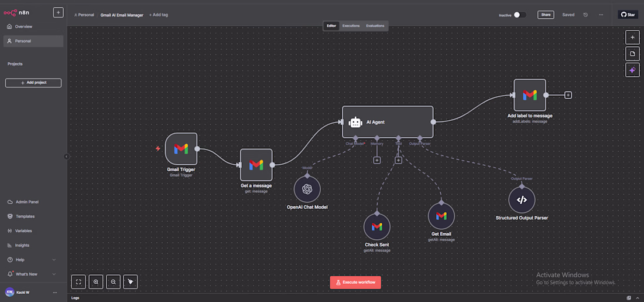Image resolution: width=644 pixels, height=302 pixels.
Task: Collapse the left sidebar
Action: [x=67, y=157]
